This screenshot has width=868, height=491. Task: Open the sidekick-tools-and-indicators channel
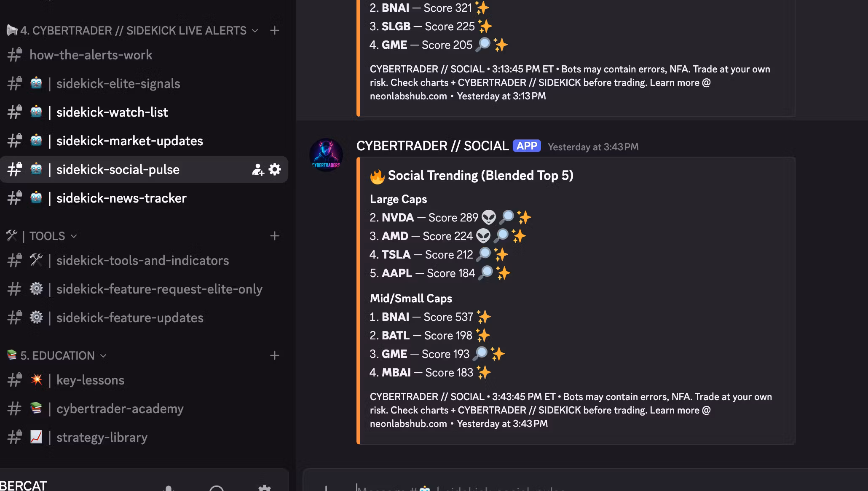142,260
